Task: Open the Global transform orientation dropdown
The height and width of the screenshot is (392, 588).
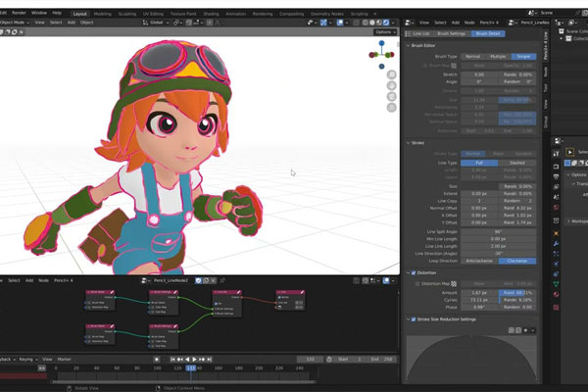Action: [156, 23]
